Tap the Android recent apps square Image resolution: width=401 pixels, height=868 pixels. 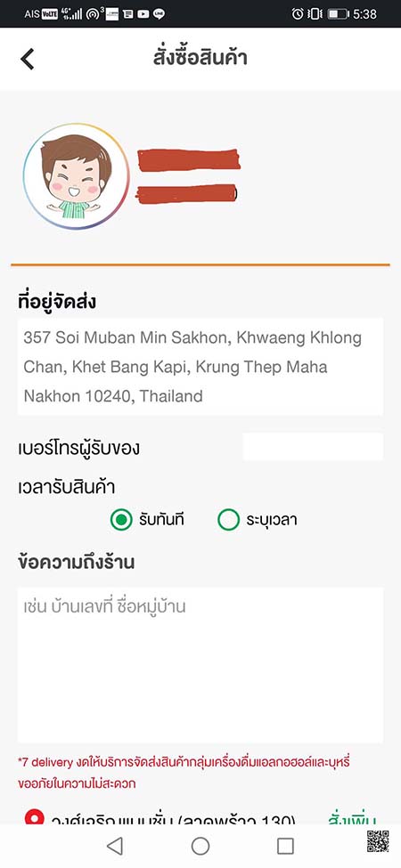[x=285, y=846]
